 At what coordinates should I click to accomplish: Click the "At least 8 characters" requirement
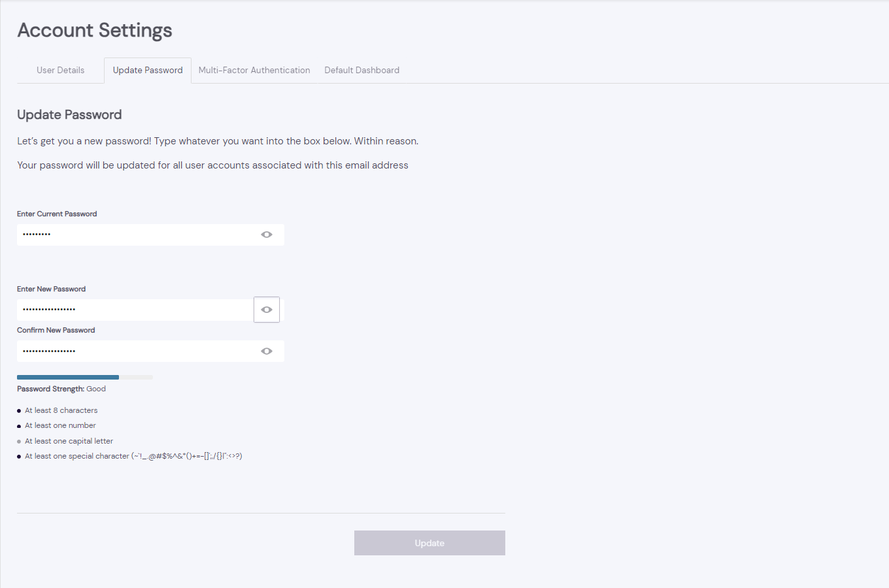61,410
